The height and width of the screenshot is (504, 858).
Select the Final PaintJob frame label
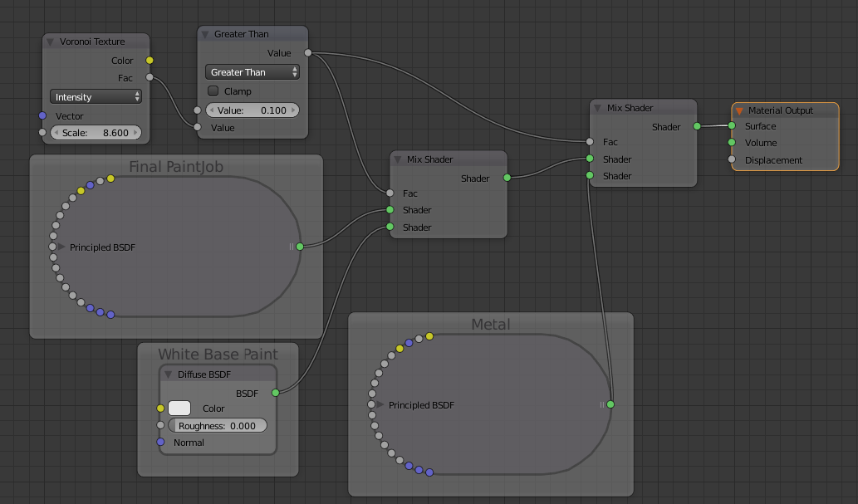tap(175, 166)
